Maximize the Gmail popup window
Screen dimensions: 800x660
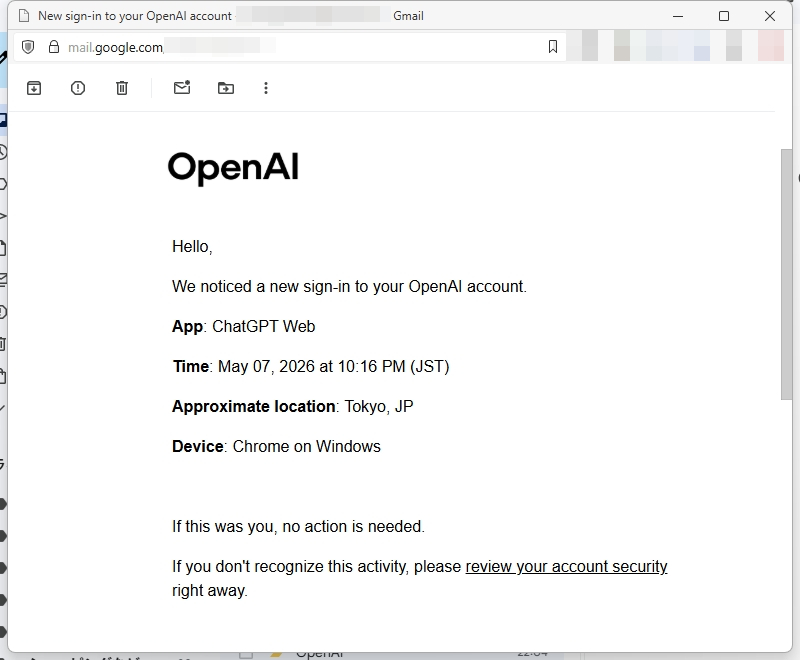[x=723, y=16]
